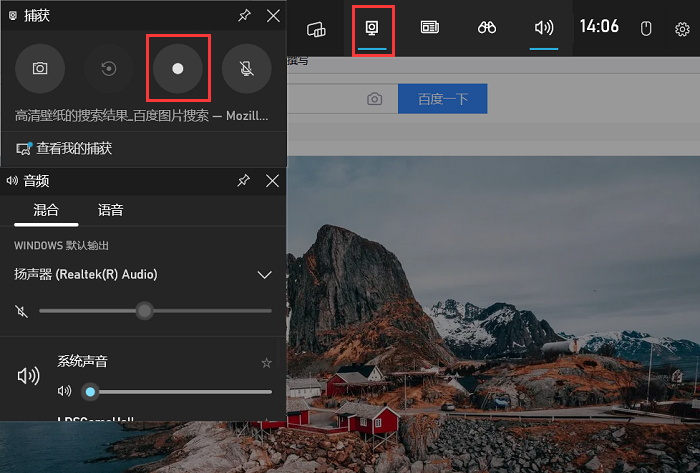700x473 pixels.
Task: Pin the 捕获 capture widget
Action: click(x=244, y=16)
